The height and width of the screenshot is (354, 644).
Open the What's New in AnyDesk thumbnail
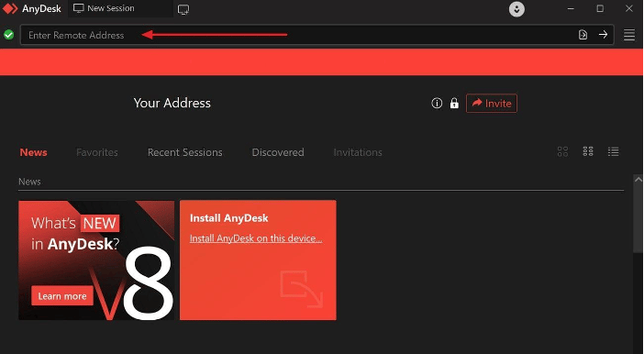pyautogui.click(x=96, y=260)
